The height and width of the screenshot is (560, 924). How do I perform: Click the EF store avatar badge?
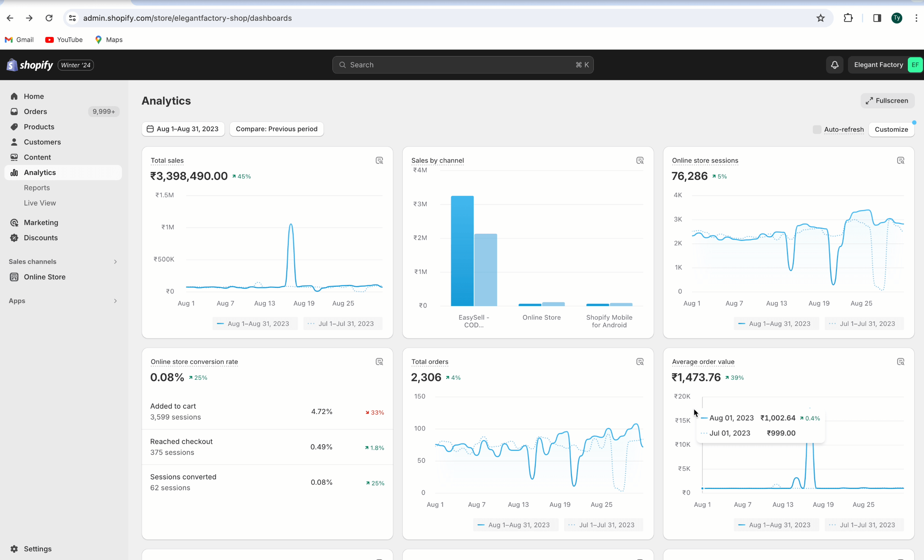click(915, 65)
